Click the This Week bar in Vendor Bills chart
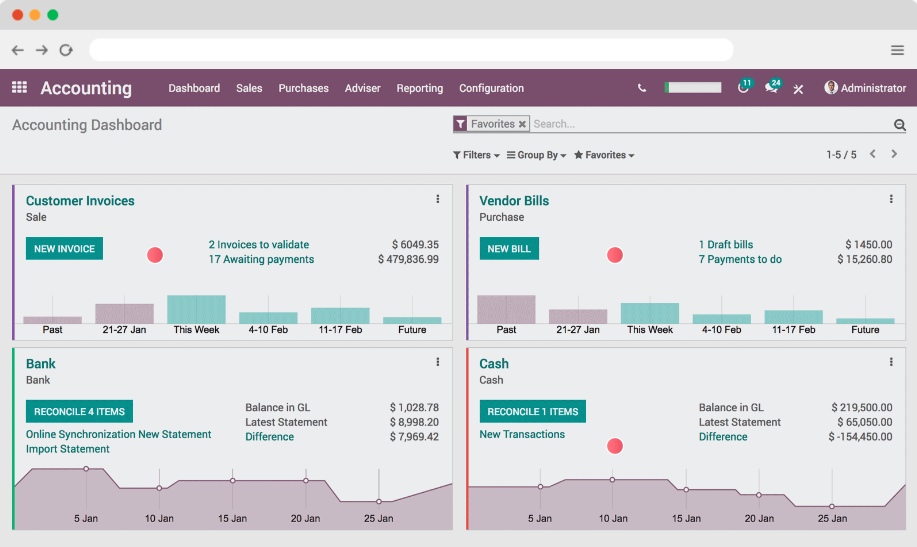Image resolution: width=917 pixels, height=547 pixels. coord(650,312)
